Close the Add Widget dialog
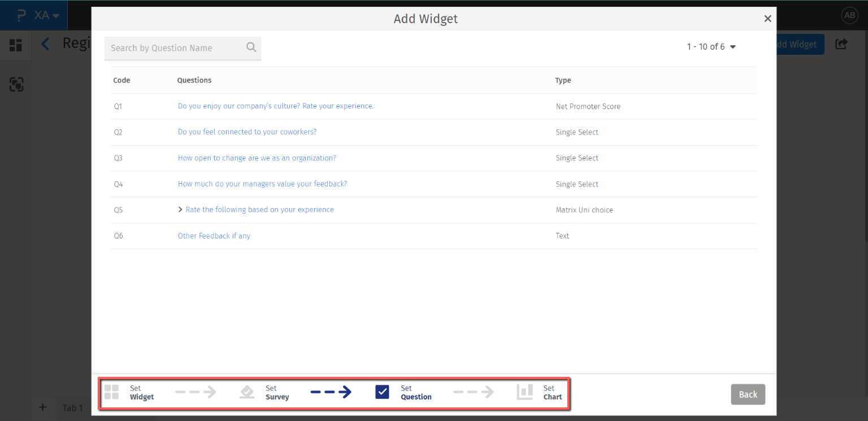This screenshot has height=421, width=868. [x=767, y=19]
